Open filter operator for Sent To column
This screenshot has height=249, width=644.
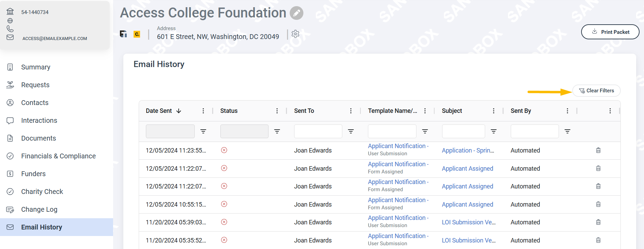pyautogui.click(x=351, y=131)
